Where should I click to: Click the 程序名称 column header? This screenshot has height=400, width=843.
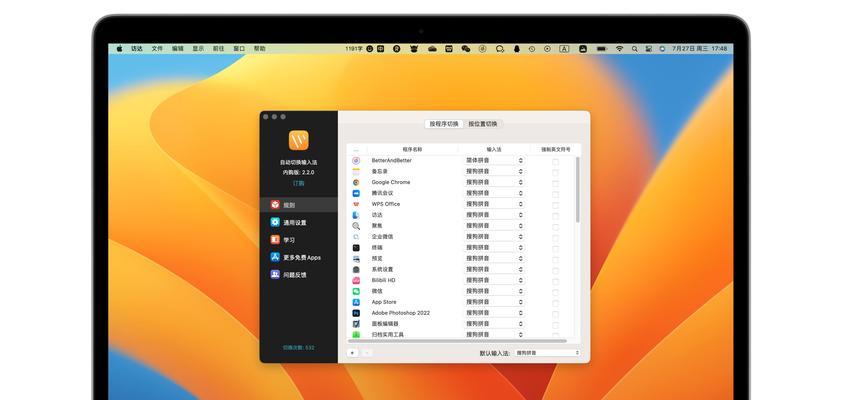tap(412, 149)
